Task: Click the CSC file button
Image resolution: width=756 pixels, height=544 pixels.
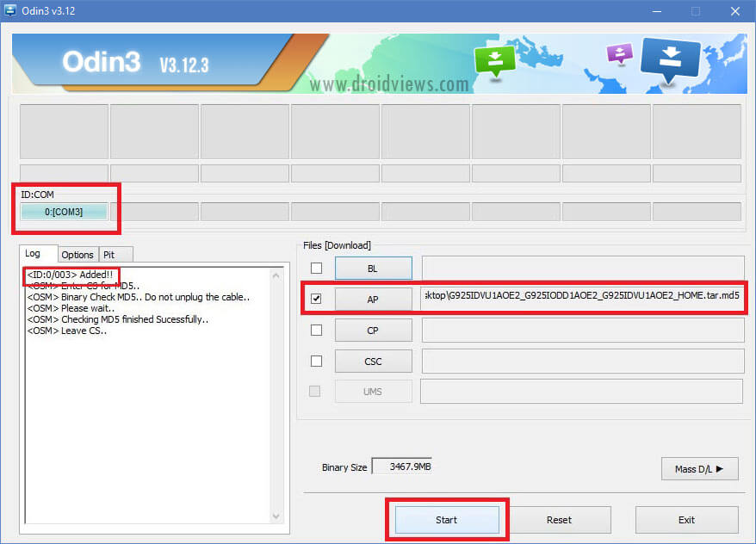Action: point(373,362)
